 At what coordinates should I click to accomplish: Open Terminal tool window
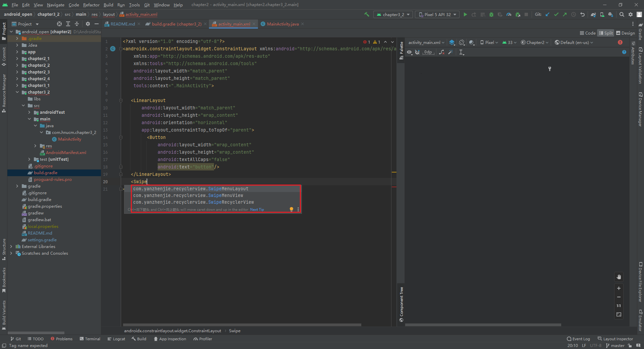coord(90,339)
